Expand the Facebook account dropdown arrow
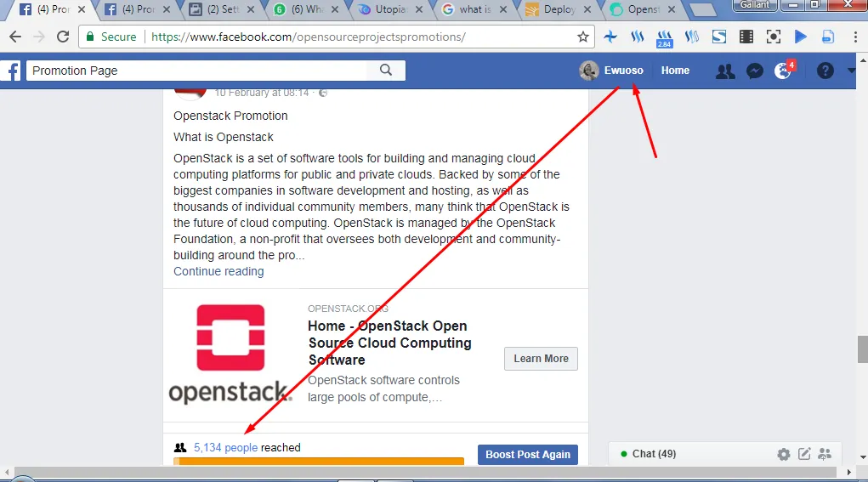 (x=851, y=71)
